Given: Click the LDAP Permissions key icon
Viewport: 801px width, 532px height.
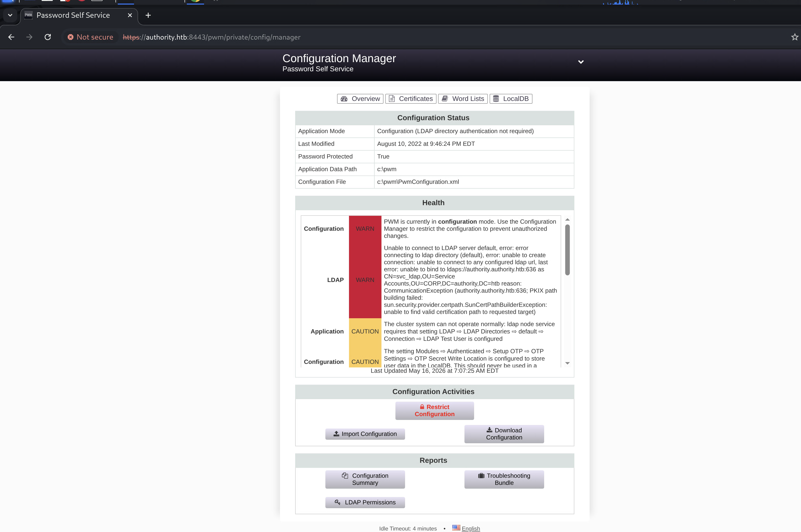Looking at the screenshot, I should click(x=338, y=502).
